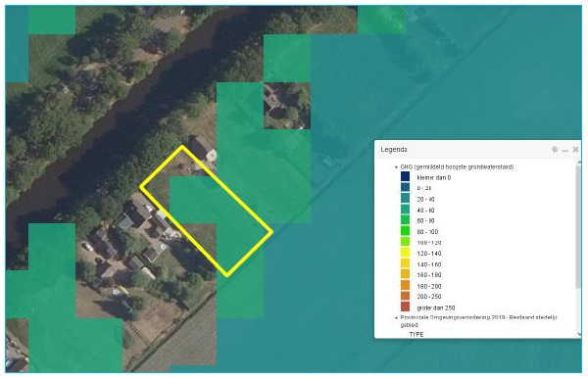This screenshot has height=378, width=588.
Task: Minimize the Legenda panel
Action: (565, 150)
